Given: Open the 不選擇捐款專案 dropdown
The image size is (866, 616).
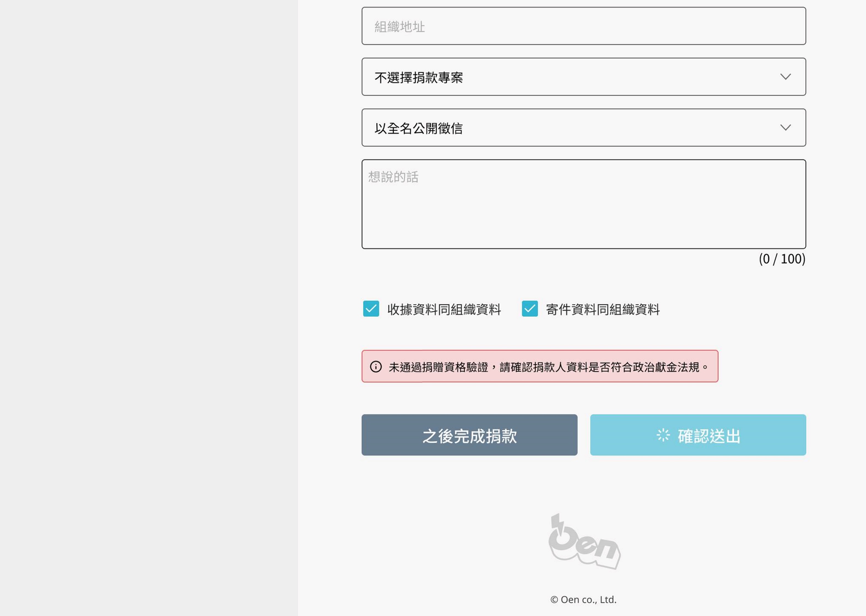Looking at the screenshot, I should [x=583, y=77].
